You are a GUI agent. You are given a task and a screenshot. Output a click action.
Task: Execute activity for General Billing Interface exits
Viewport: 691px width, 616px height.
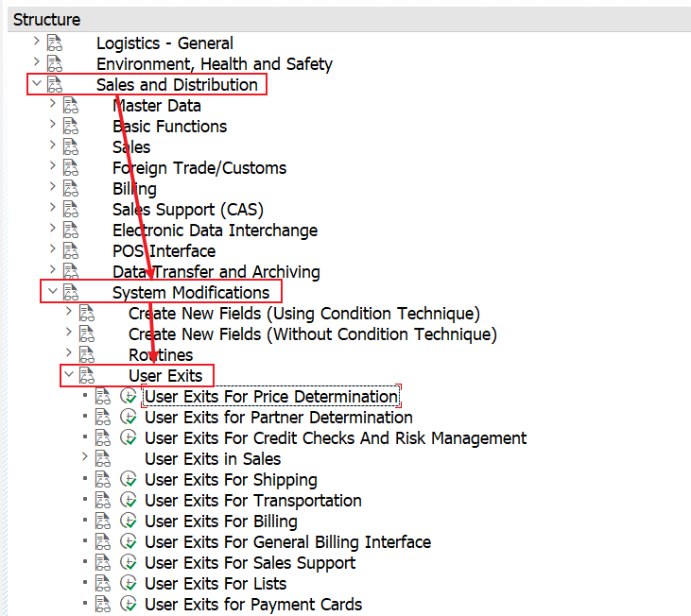pyautogui.click(x=129, y=541)
